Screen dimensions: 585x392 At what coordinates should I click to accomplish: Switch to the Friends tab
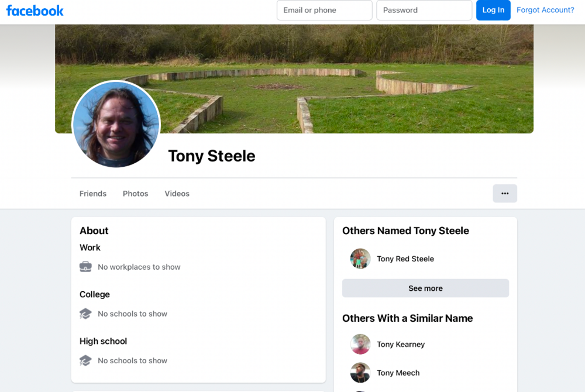pos(93,194)
